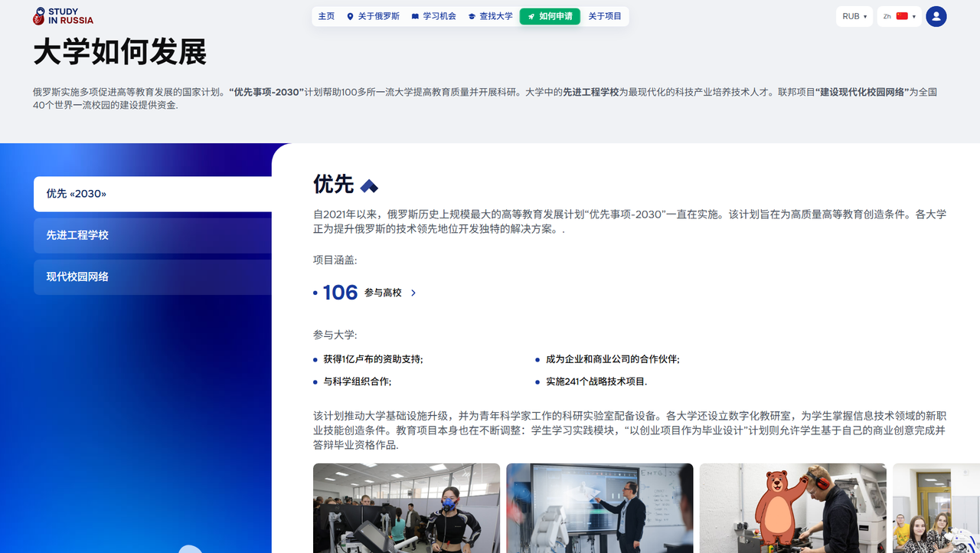
Task: Open the 关于项目 menu item
Action: [x=605, y=16]
